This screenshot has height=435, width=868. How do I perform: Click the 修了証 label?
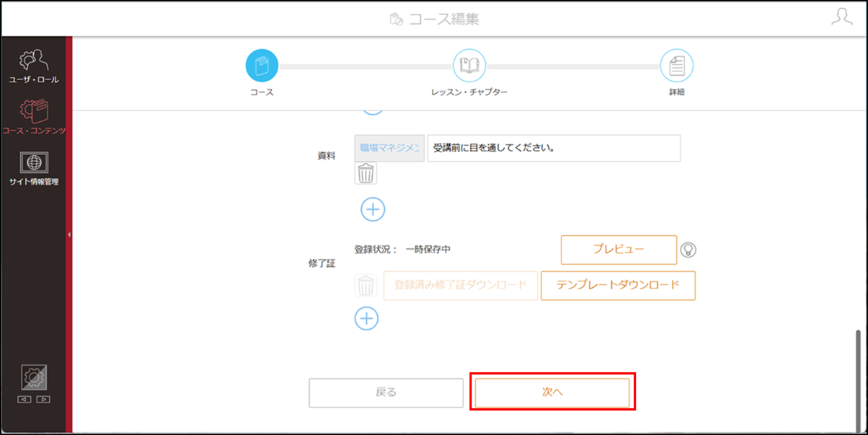tap(322, 263)
